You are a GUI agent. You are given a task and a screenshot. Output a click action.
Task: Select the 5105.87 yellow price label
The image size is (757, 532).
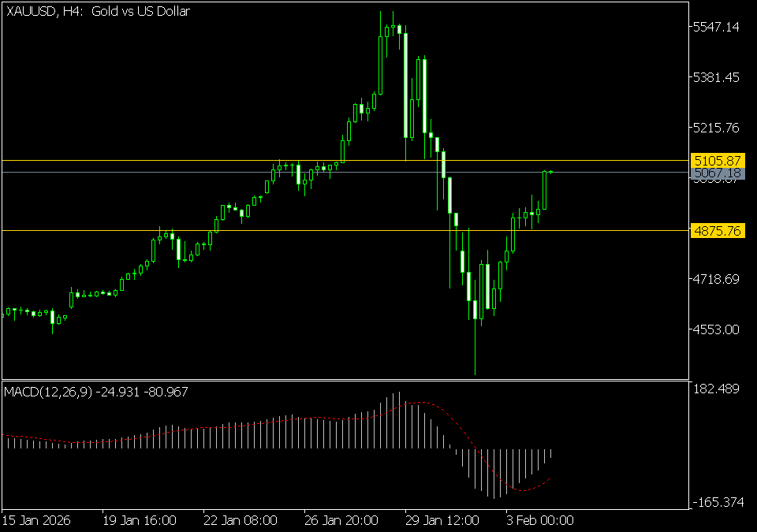point(717,160)
